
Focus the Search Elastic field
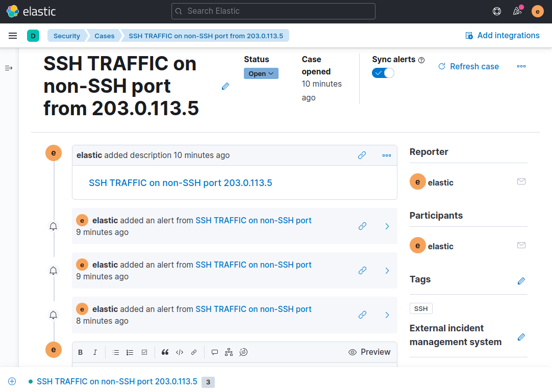coord(273,11)
